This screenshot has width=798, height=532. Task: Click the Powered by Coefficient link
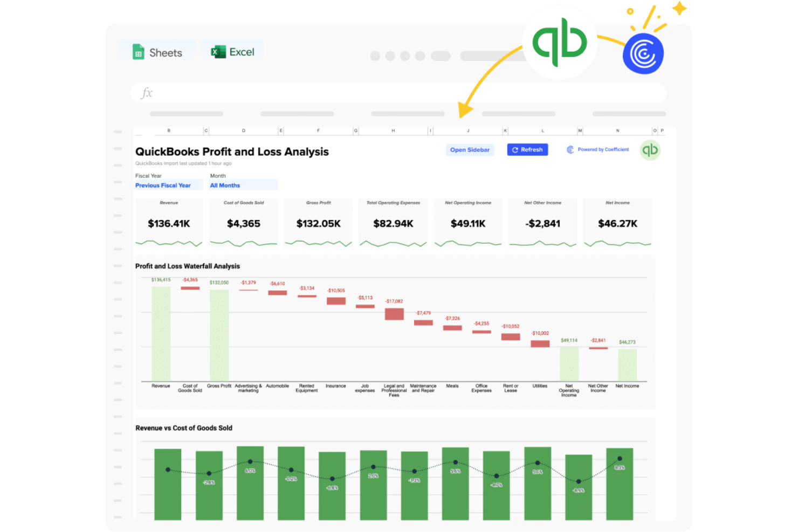(603, 149)
